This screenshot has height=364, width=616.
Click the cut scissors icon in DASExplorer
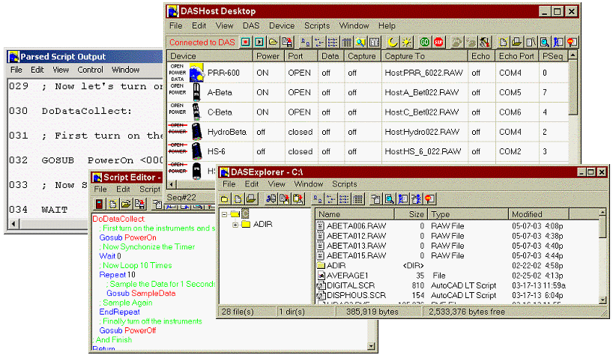271,198
